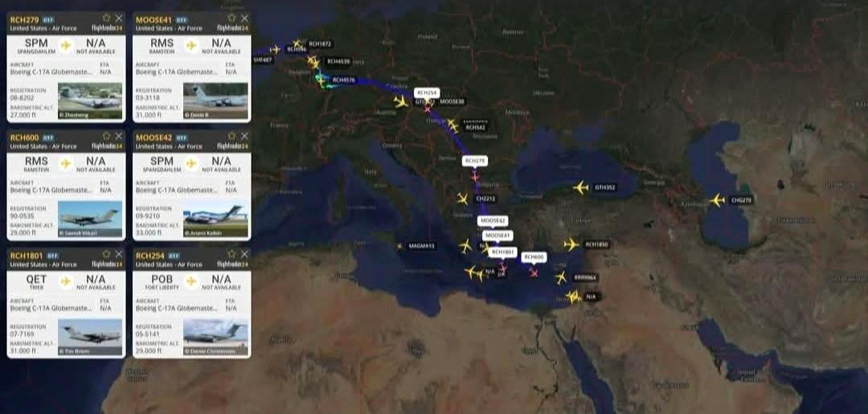Click the star on RCH254 card

232,254
